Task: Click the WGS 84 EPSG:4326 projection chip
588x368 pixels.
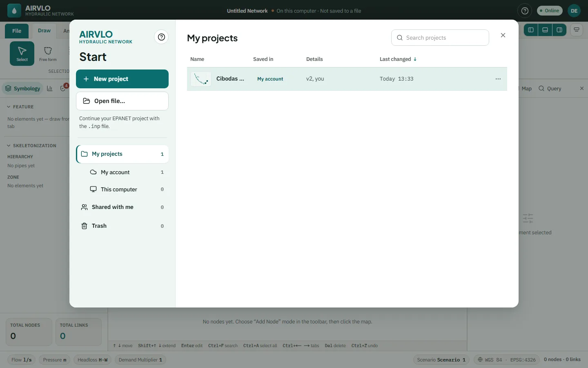Action: tap(507, 360)
